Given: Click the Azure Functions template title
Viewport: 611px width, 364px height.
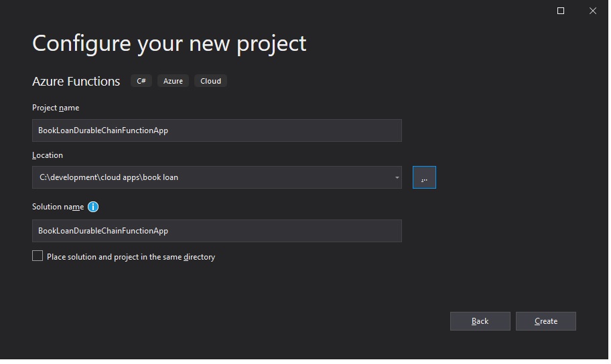Looking at the screenshot, I should point(76,82).
